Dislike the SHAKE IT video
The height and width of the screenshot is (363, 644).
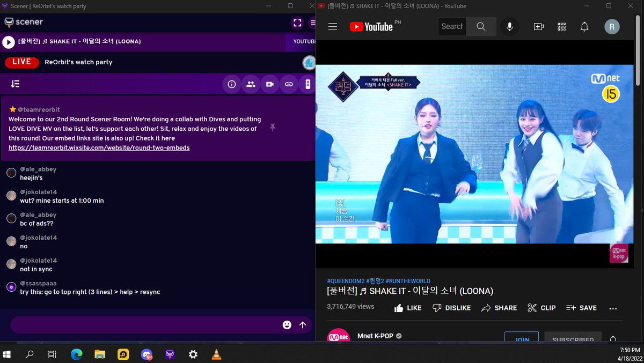coord(451,308)
